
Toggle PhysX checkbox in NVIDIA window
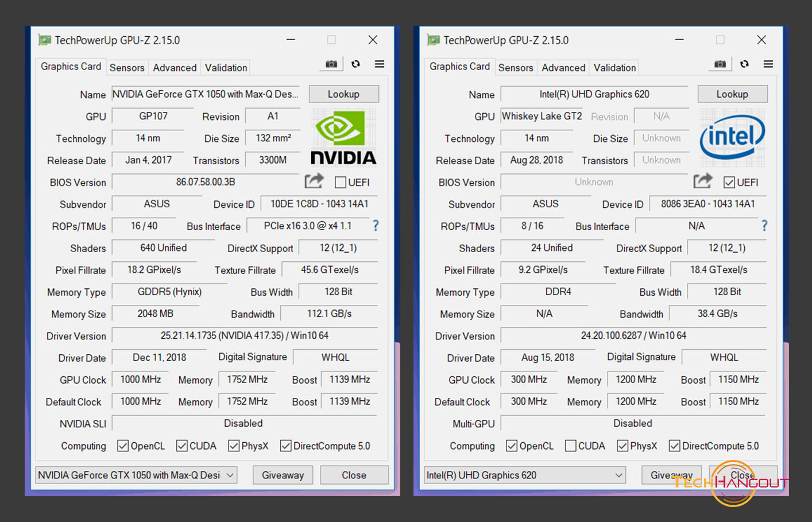point(234,446)
